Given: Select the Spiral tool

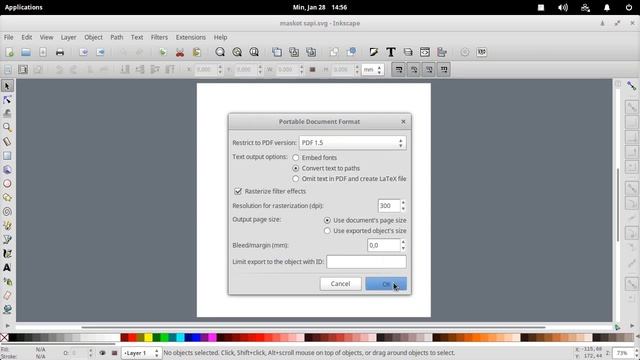Looking at the screenshot, I should coord(7,211).
